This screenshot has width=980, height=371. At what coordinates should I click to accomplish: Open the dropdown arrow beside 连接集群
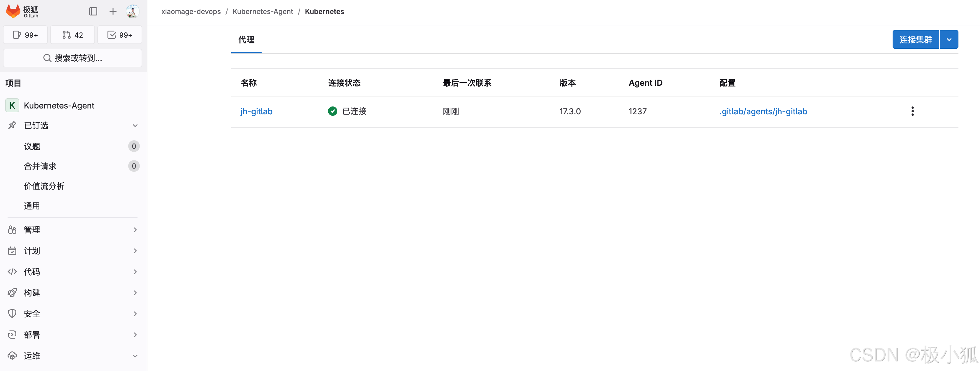click(x=949, y=40)
